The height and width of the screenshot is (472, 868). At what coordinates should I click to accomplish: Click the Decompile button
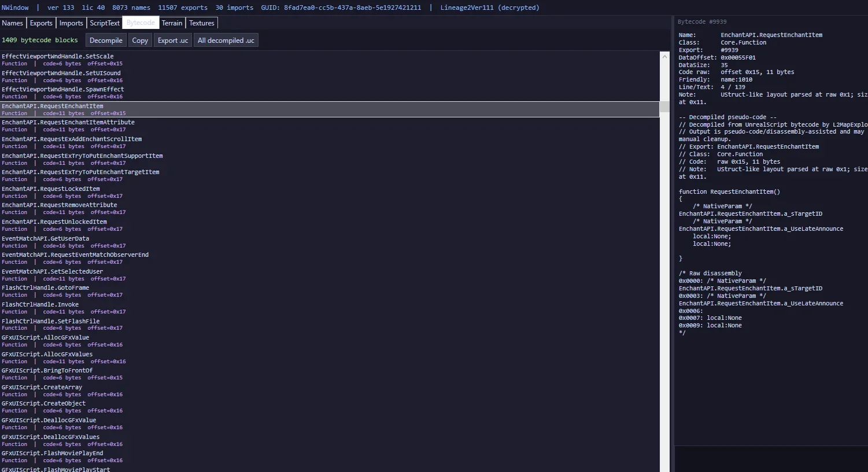click(x=106, y=40)
